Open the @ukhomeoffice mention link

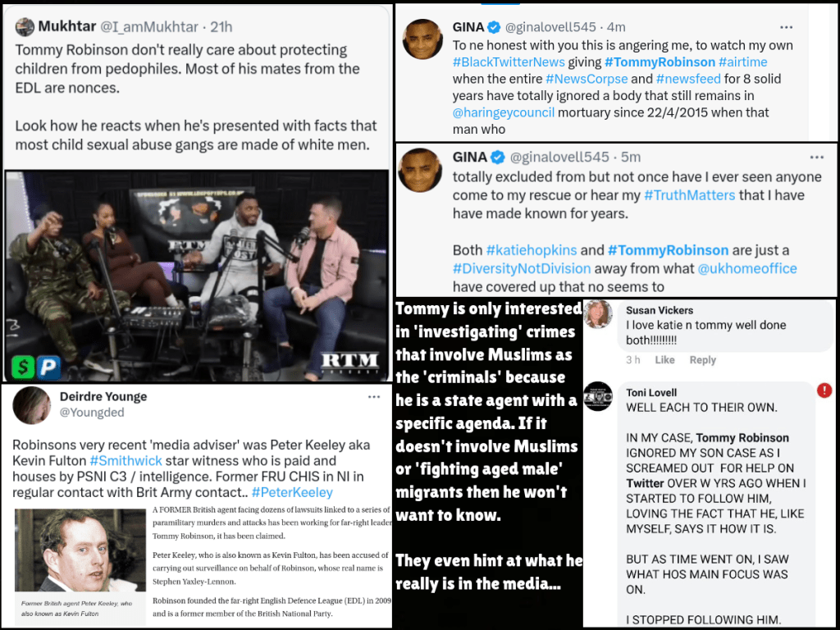coord(746,268)
